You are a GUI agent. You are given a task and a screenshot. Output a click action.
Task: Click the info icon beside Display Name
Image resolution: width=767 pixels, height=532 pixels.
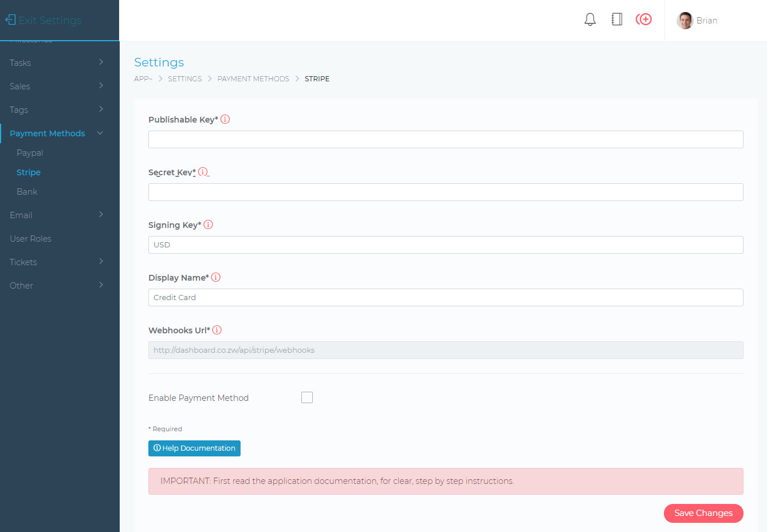[x=216, y=277]
